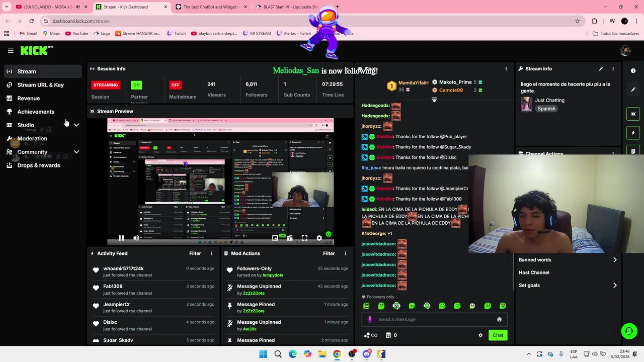Screen dimensions: 644x362
Task: Click the microphone icon in chat input
Action: click(370, 319)
